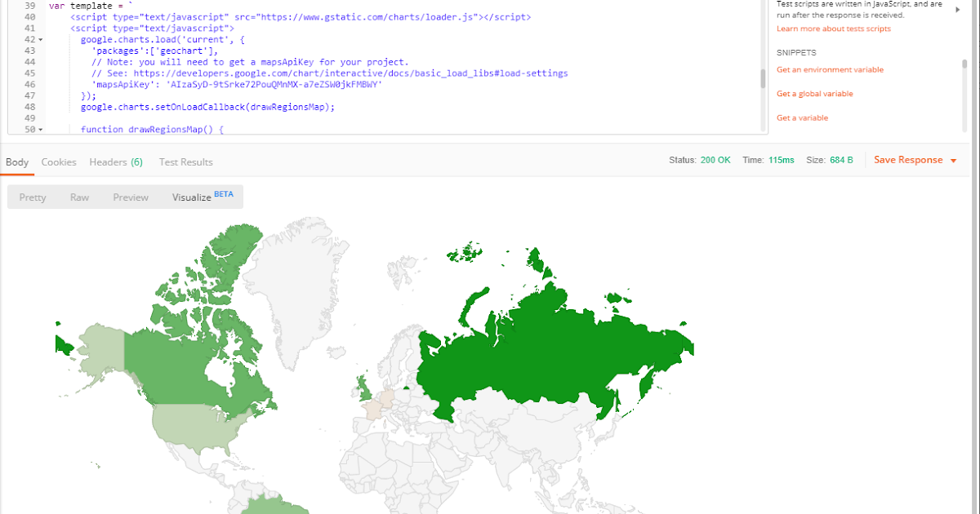Screen dimensions: 980x514
Task: Click the 200 OK status value
Action: 715,160
